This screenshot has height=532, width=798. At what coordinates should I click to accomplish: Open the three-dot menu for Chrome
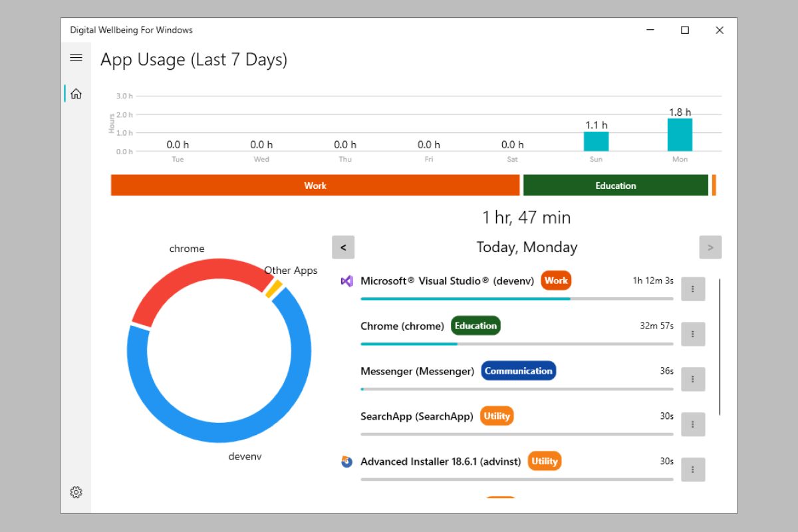click(x=693, y=334)
